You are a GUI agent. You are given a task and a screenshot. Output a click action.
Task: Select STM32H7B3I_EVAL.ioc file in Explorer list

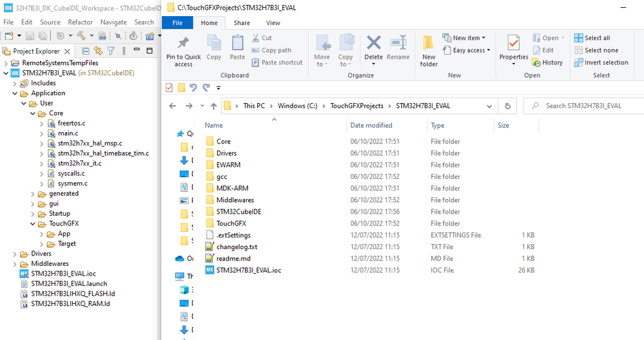[249, 270]
